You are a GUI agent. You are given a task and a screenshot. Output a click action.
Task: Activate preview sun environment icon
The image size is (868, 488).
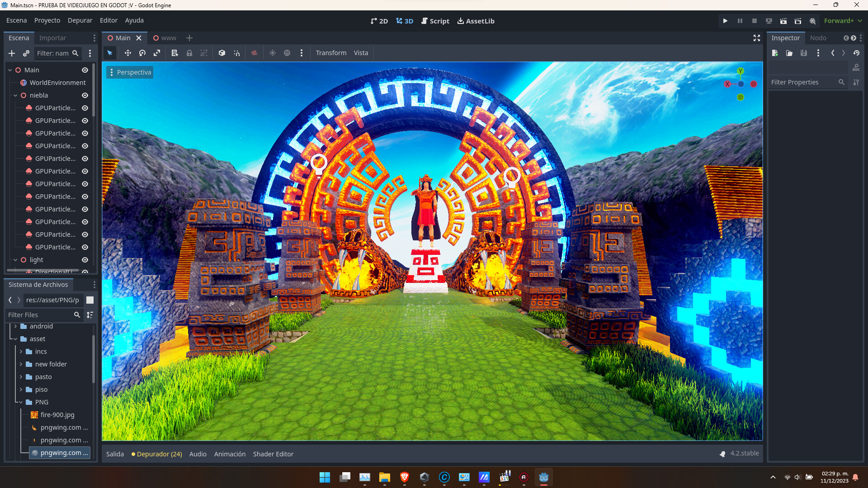click(x=273, y=53)
